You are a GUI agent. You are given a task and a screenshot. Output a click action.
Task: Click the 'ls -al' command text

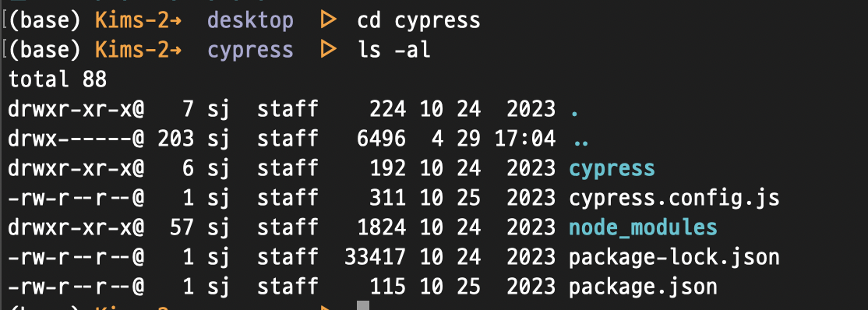pos(393,50)
